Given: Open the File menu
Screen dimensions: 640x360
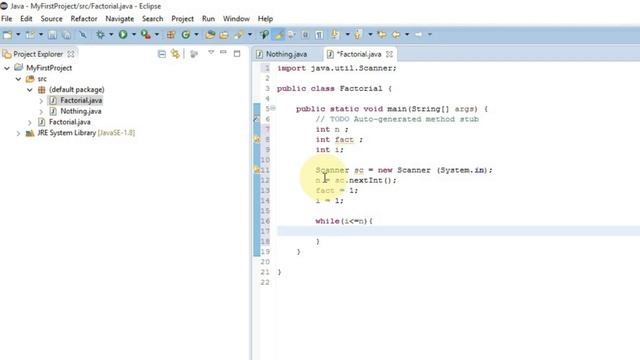Looking at the screenshot, I should point(7,19).
